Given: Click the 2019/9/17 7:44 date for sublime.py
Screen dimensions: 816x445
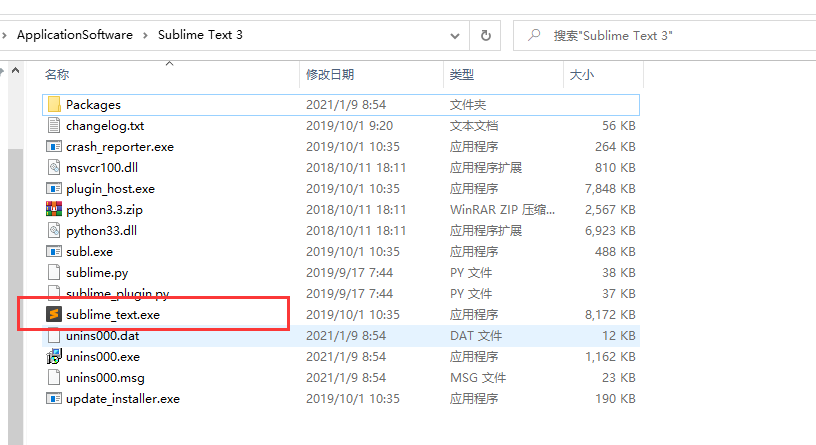Looking at the screenshot, I should point(349,273).
